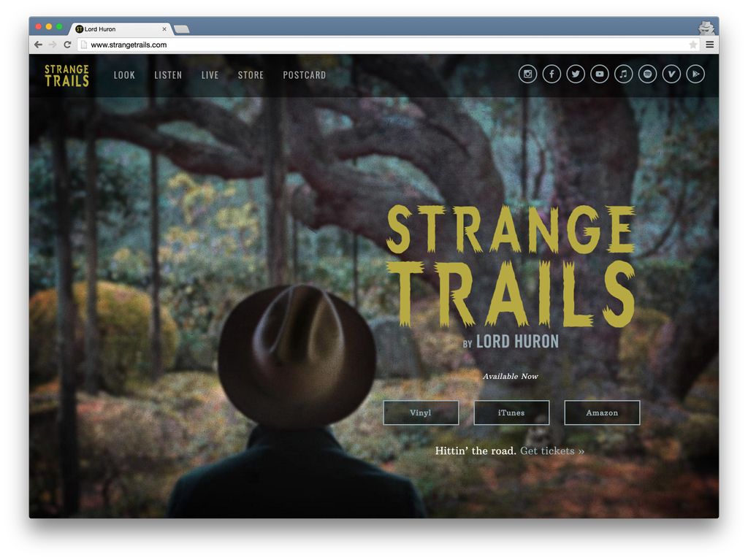Open the LOOK navigation item
The image size is (748, 560).
tap(124, 75)
